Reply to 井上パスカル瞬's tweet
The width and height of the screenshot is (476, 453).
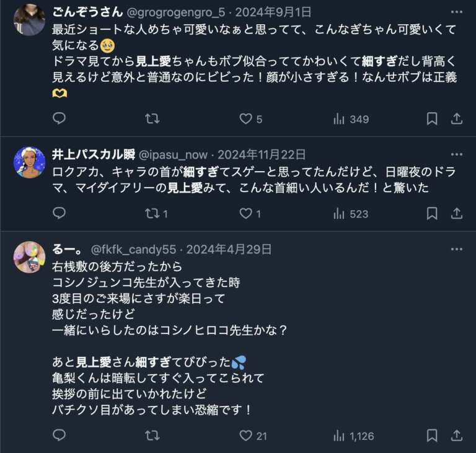coord(59,213)
